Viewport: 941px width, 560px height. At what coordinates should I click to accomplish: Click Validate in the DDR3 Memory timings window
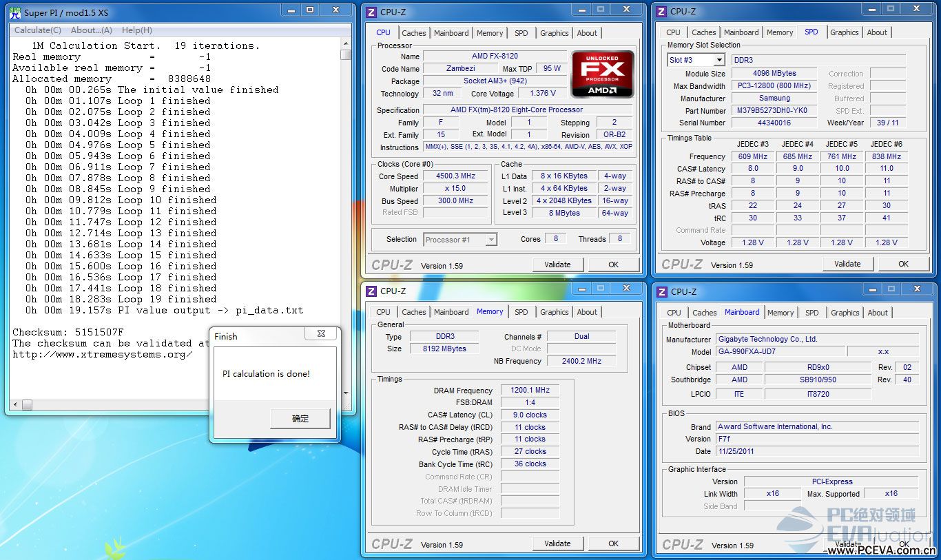point(557,543)
